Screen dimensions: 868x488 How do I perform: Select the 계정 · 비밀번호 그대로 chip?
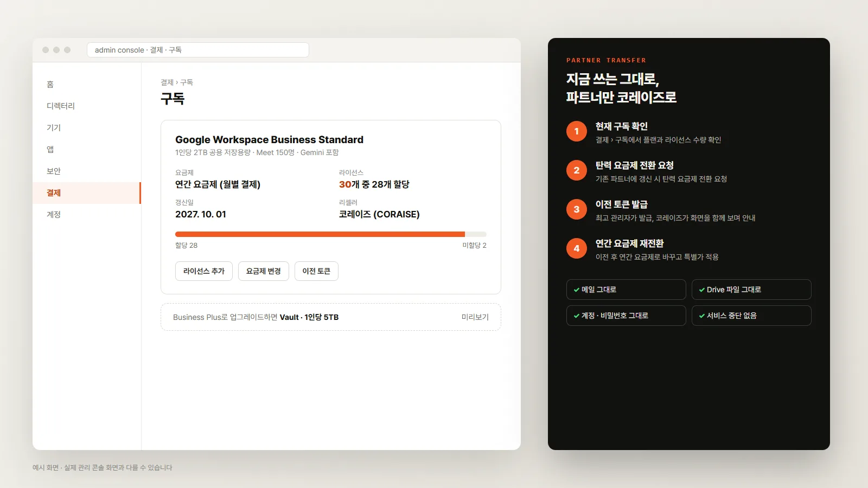point(626,316)
